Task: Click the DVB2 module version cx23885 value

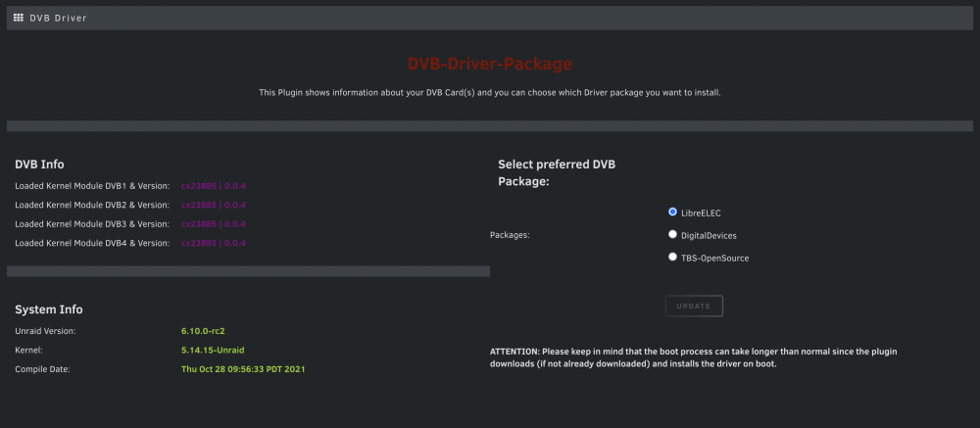Action: (214, 205)
